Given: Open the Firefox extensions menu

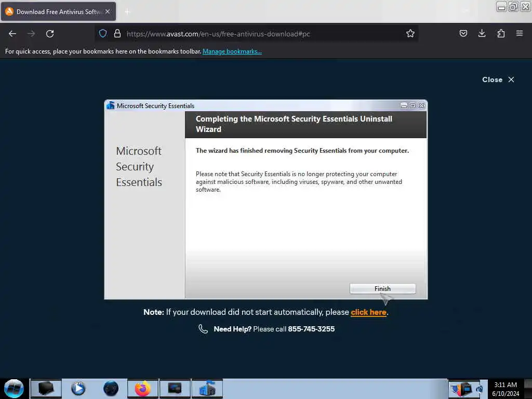Looking at the screenshot, I should click(501, 33).
